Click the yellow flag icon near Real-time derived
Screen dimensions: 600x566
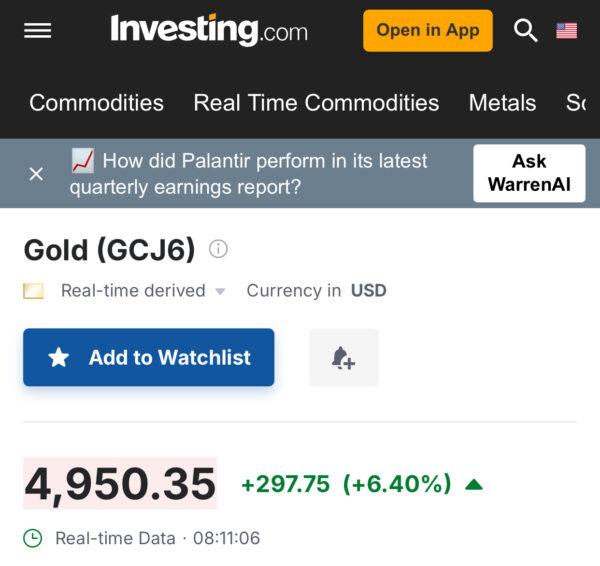tap(34, 292)
